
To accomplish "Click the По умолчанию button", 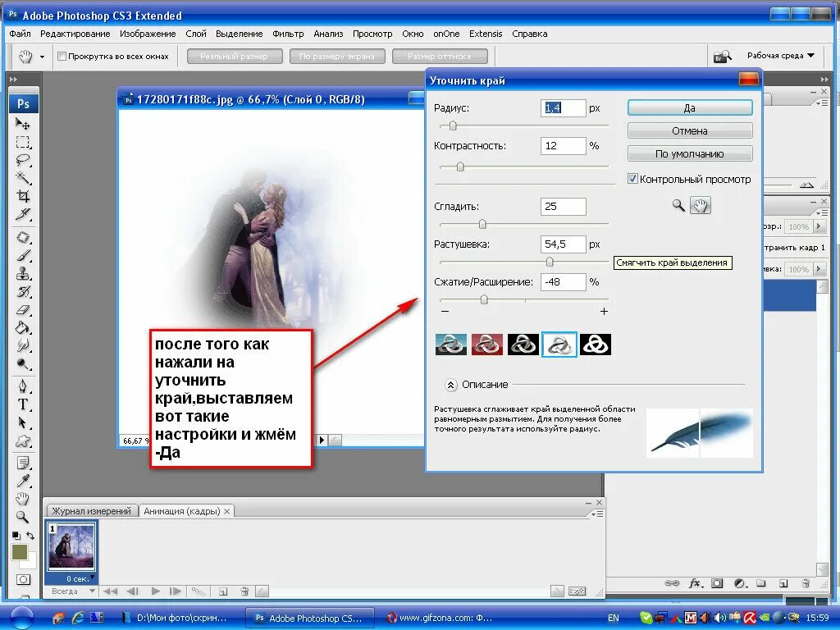I will 690,153.
